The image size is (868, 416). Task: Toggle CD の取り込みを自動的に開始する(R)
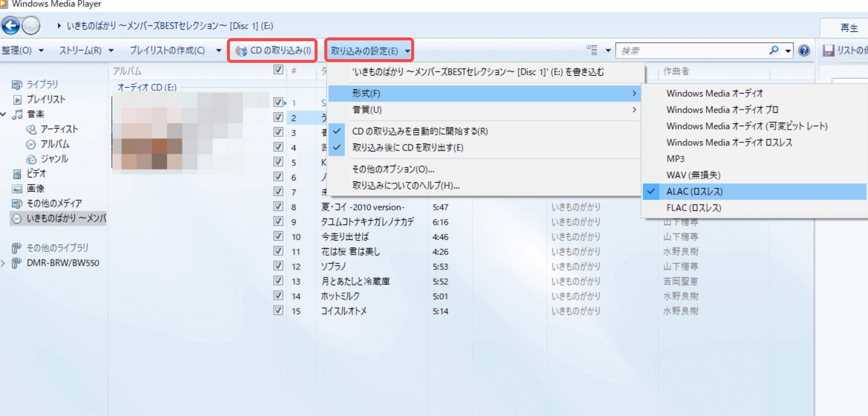484,131
